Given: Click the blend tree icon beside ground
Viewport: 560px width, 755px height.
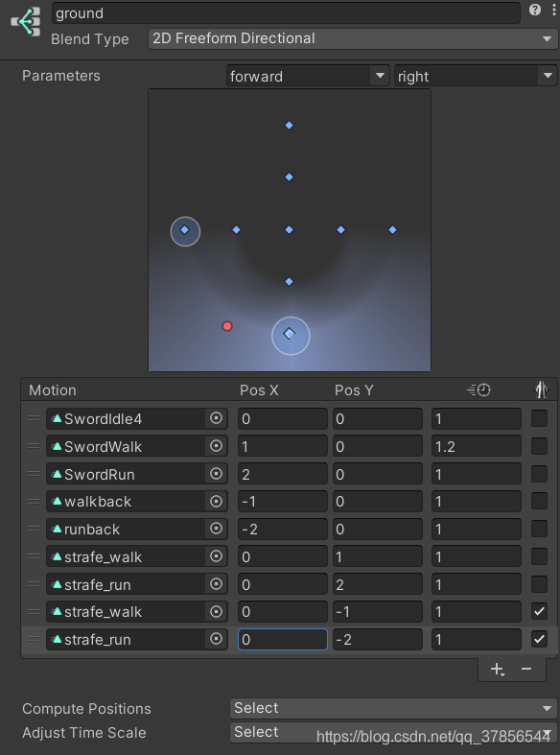Looking at the screenshot, I should (x=26, y=22).
